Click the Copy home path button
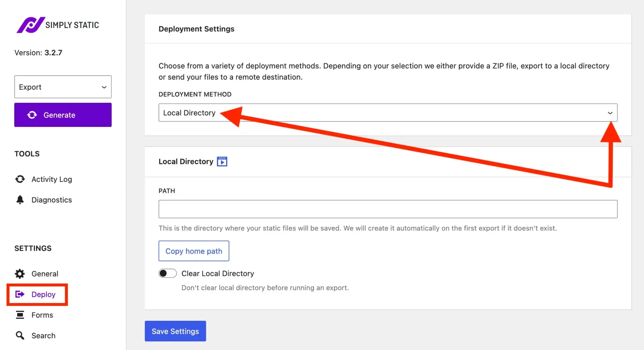 coord(194,251)
